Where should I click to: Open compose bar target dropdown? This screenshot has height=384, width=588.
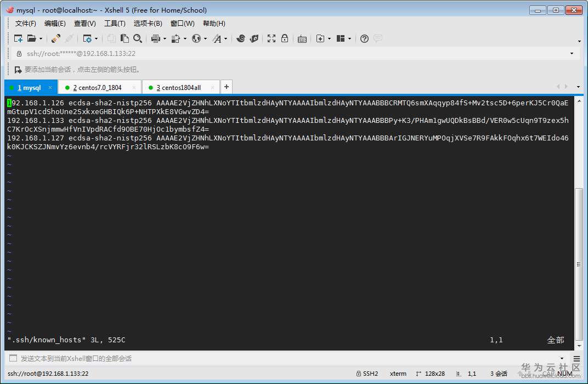coord(562,359)
